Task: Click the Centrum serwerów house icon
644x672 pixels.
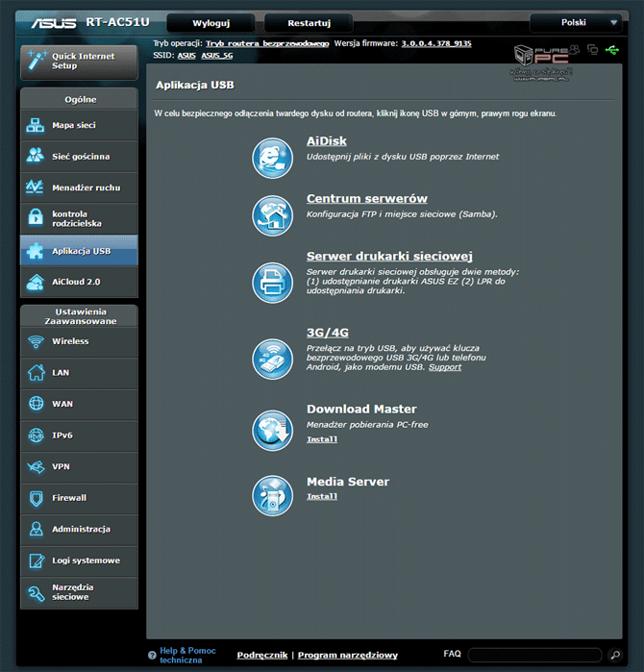Action: (272, 215)
